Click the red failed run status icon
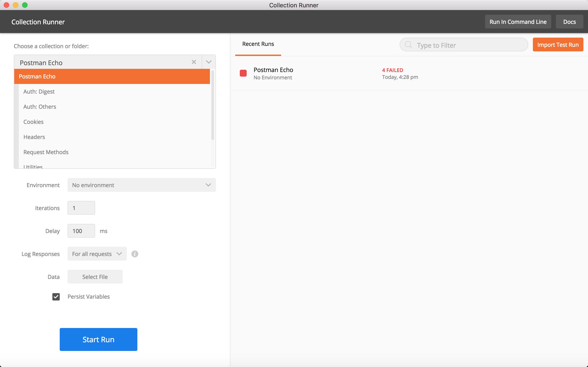This screenshot has height=367, width=588. (x=243, y=73)
